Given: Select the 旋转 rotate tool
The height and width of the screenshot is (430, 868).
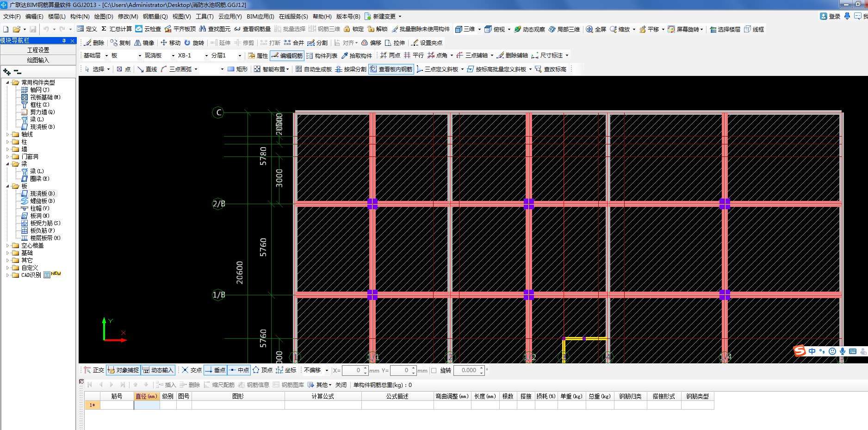Looking at the screenshot, I should [194, 43].
